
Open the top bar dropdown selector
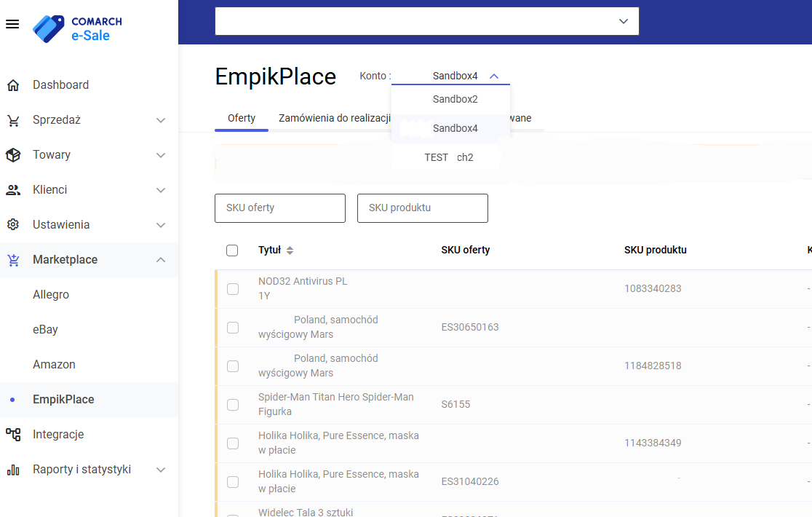(x=426, y=21)
